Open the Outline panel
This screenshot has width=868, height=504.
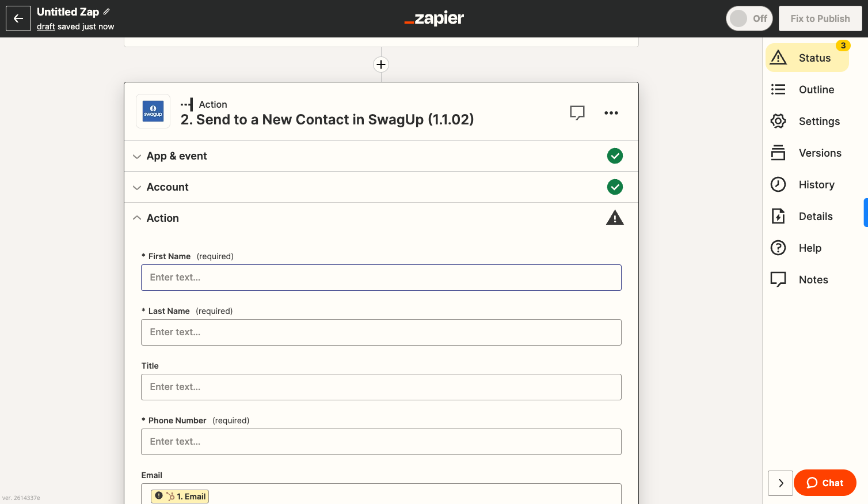tap(807, 89)
